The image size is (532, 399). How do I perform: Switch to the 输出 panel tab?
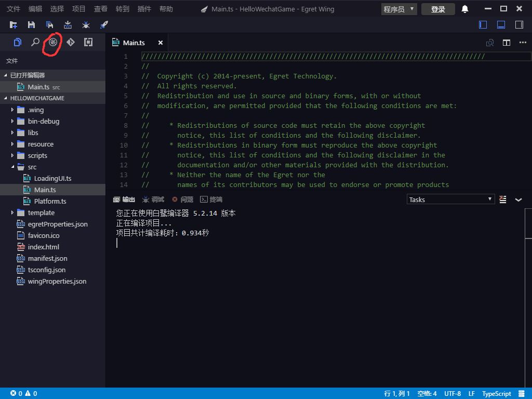pos(124,199)
